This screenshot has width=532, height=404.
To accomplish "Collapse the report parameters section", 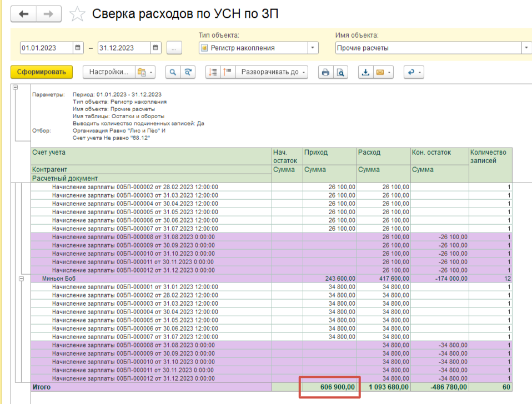I will (15, 87).
